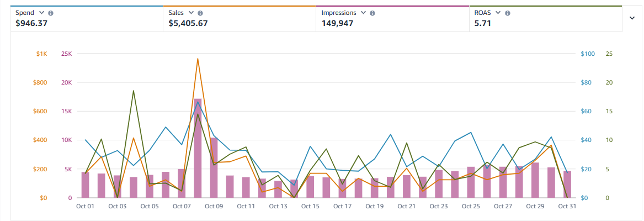Click the $20 spend axis label

[x=587, y=169]
